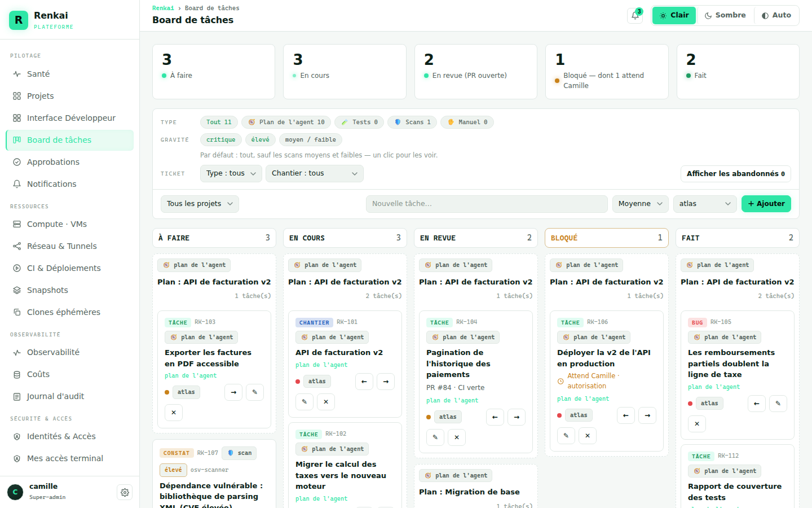
Task: Move RK-103 task forward with arrow
Action: [x=233, y=392]
